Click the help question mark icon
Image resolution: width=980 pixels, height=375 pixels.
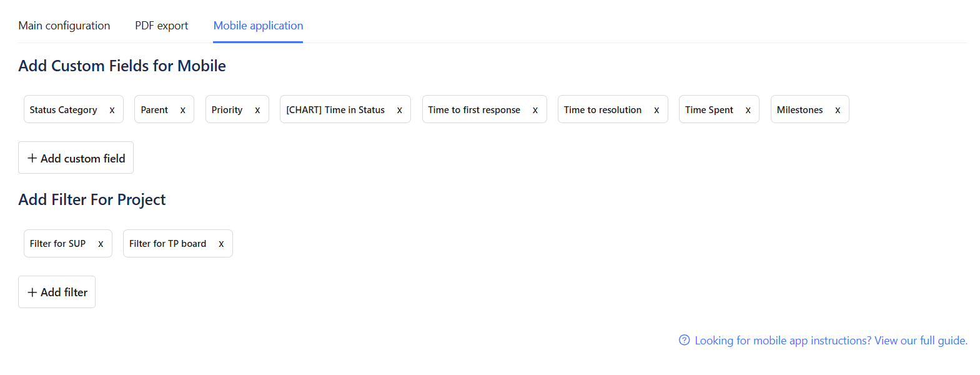tap(685, 340)
